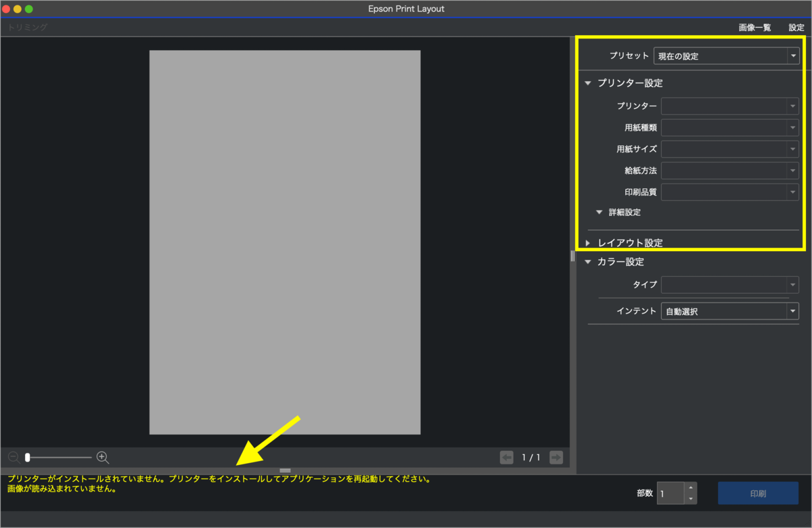Open the プリセット dropdown

726,56
